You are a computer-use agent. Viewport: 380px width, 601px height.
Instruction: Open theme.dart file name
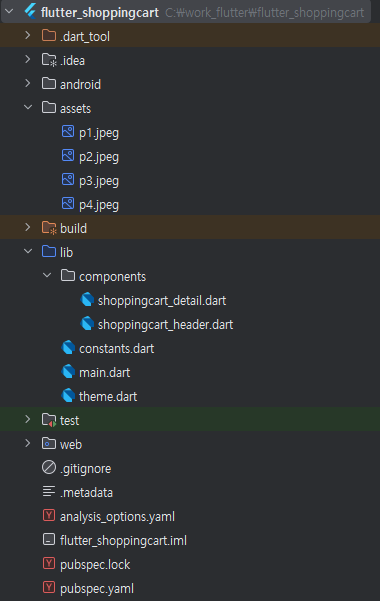pyautogui.click(x=108, y=397)
